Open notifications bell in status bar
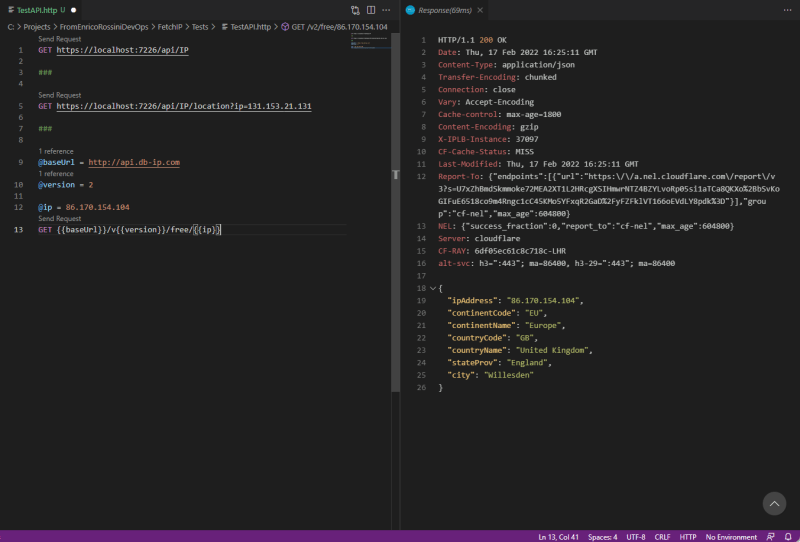 pos(788,537)
